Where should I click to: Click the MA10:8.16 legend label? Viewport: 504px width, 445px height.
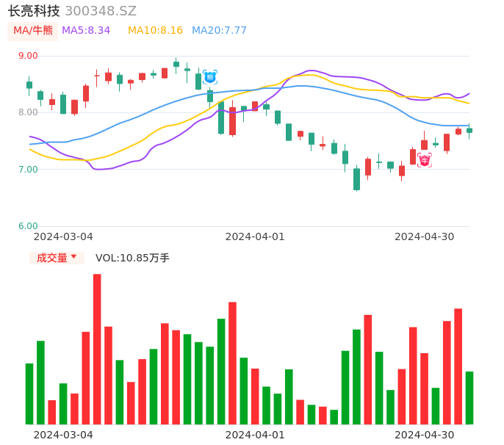(155, 31)
